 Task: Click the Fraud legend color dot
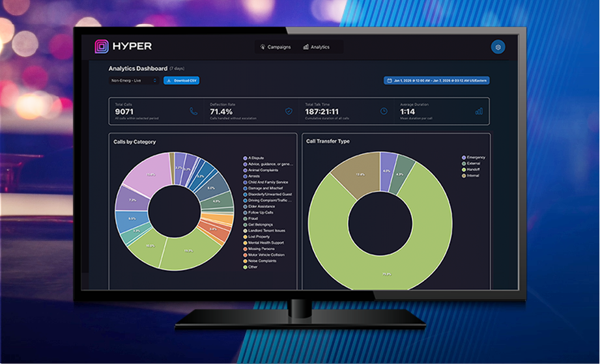click(x=246, y=219)
